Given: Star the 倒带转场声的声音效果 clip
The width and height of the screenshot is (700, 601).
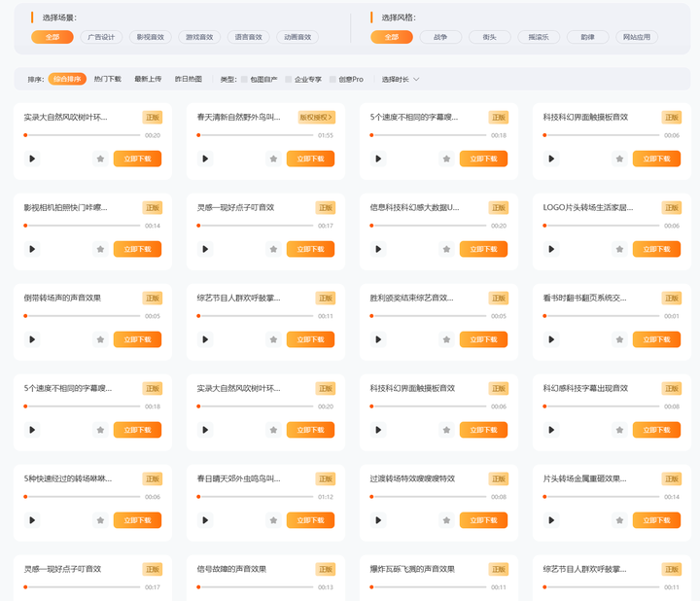Looking at the screenshot, I should tap(100, 339).
